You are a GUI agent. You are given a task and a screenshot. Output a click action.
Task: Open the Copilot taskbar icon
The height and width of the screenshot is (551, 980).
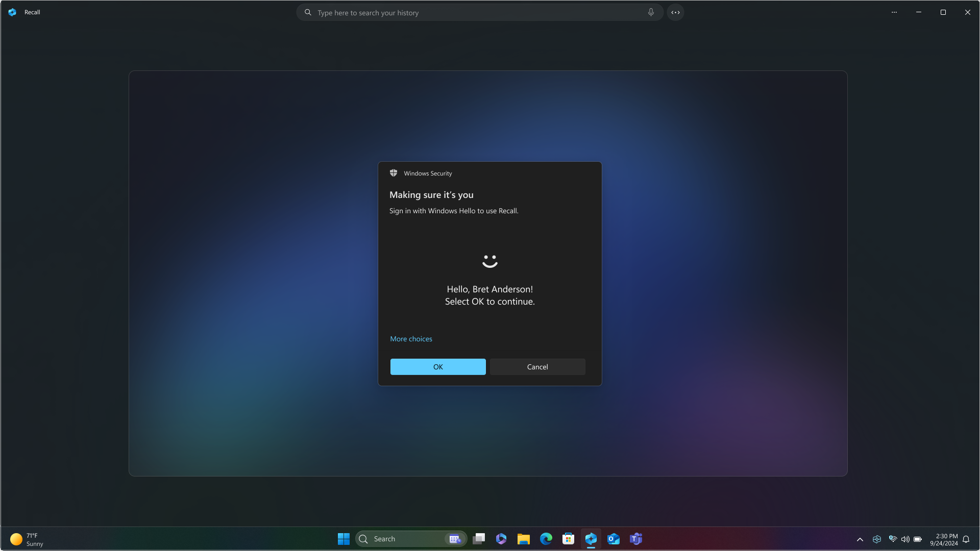590,538
